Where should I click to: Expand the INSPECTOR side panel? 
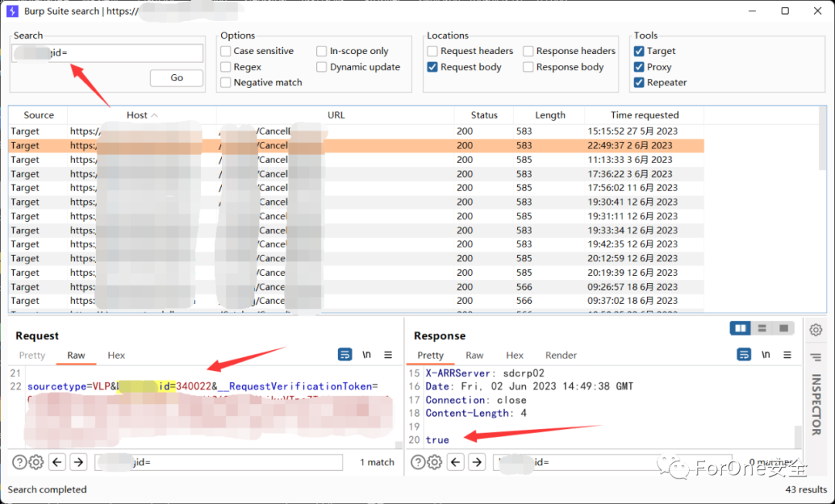(816, 404)
